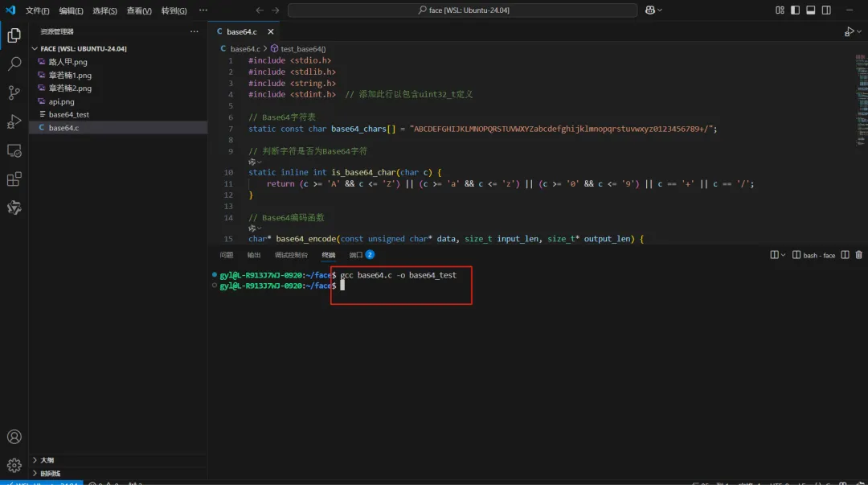Open new terminal launch profile dropdown
868x485 pixels.
click(x=783, y=255)
